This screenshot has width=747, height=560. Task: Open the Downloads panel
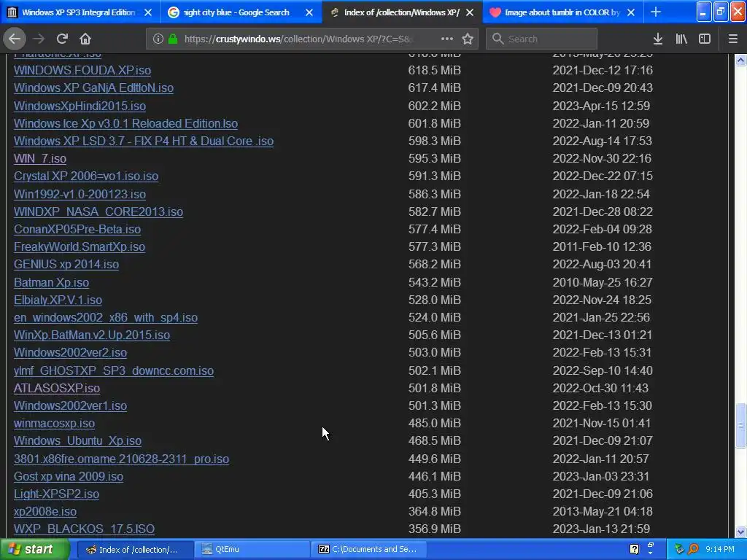(x=658, y=39)
